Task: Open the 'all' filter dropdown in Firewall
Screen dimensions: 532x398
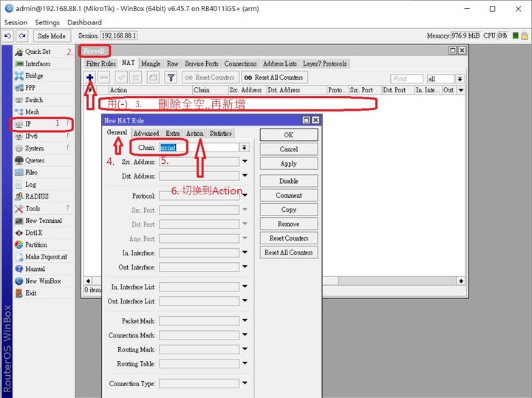Action: pos(460,79)
